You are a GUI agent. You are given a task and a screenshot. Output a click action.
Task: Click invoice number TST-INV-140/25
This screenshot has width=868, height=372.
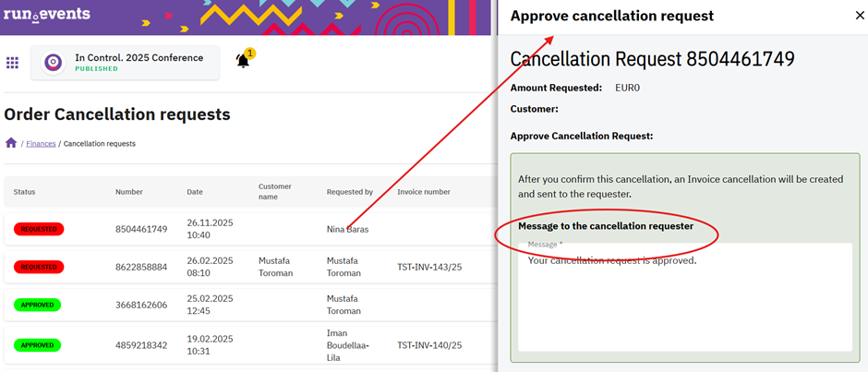click(x=429, y=345)
